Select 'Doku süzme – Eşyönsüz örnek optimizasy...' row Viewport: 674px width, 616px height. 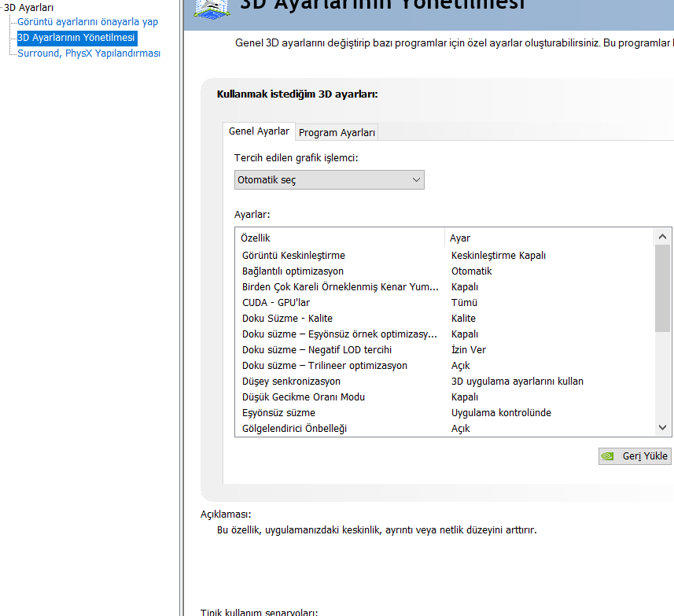pyautogui.click(x=445, y=334)
